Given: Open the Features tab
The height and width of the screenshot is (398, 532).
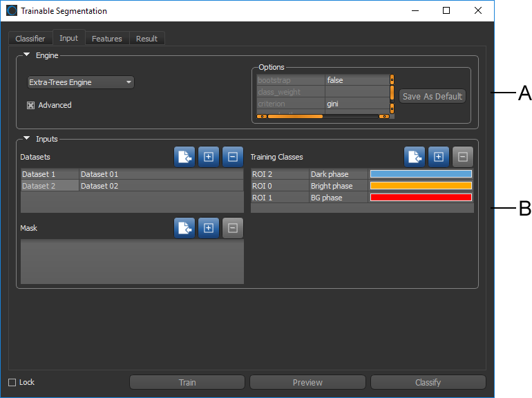Looking at the screenshot, I should (x=106, y=39).
